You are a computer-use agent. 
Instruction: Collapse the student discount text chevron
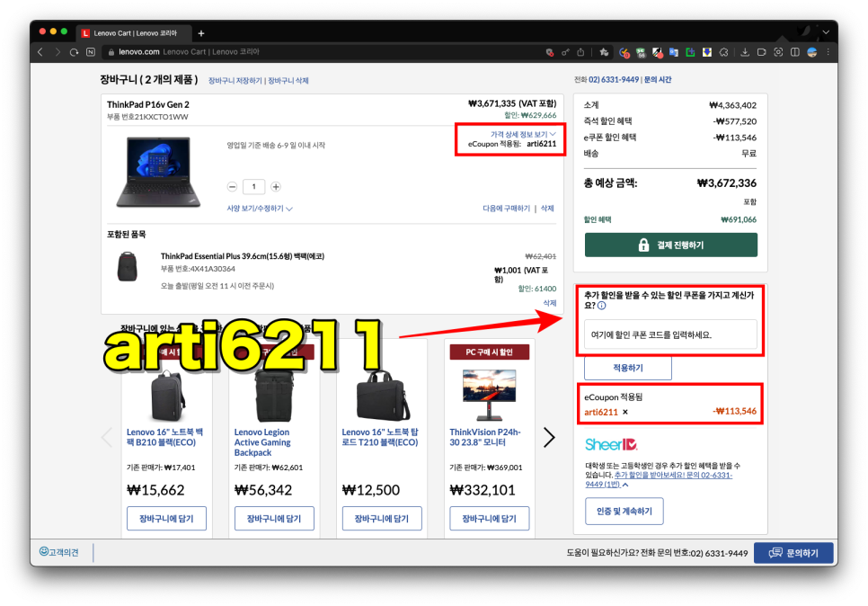(625, 485)
